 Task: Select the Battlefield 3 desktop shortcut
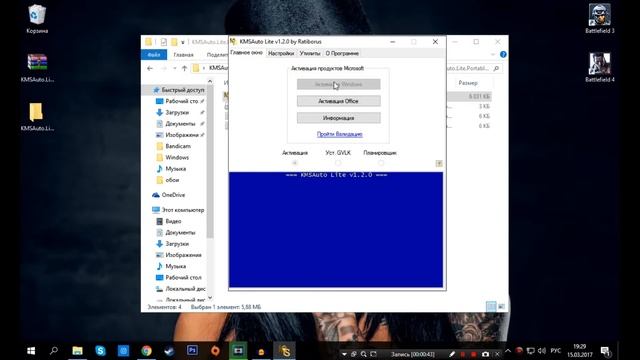click(600, 19)
